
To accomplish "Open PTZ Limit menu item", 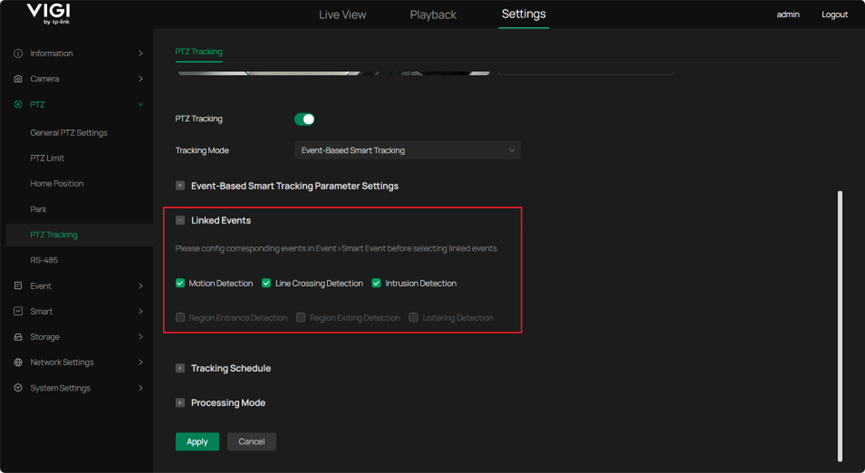I will [x=47, y=158].
